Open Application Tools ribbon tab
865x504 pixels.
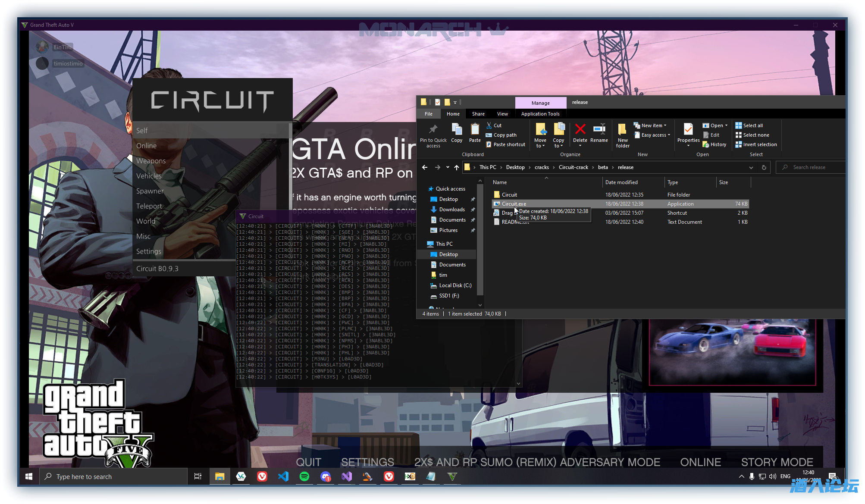540,114
